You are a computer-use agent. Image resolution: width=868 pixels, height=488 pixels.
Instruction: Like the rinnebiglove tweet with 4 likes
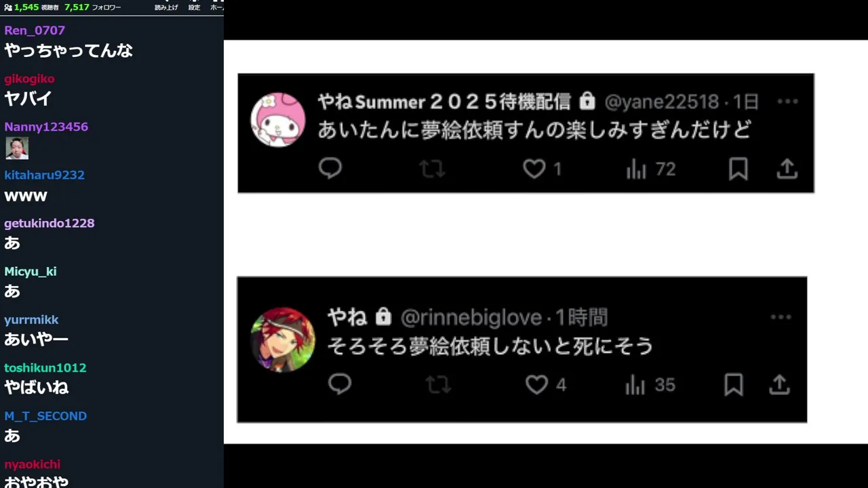pos(536,385)
